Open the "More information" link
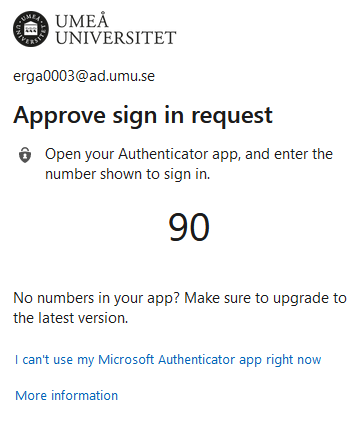Viewport: 361px width, 421px height. [x=67, y=395]
